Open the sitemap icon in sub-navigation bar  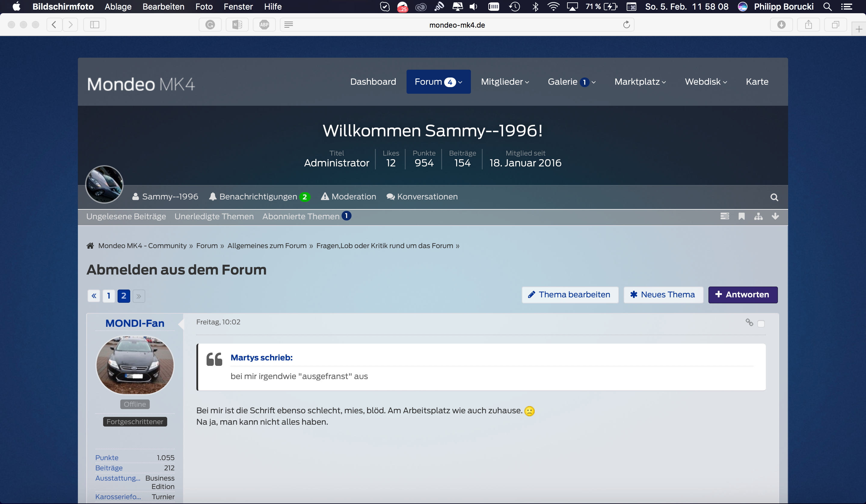[758, 216]
